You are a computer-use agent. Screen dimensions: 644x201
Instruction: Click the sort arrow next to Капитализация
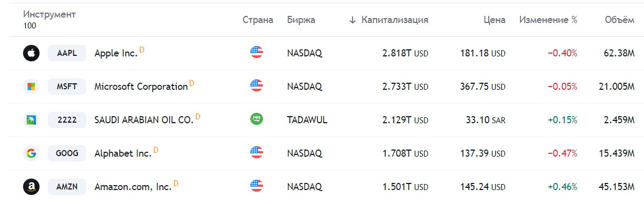click(x=352, y=20)
